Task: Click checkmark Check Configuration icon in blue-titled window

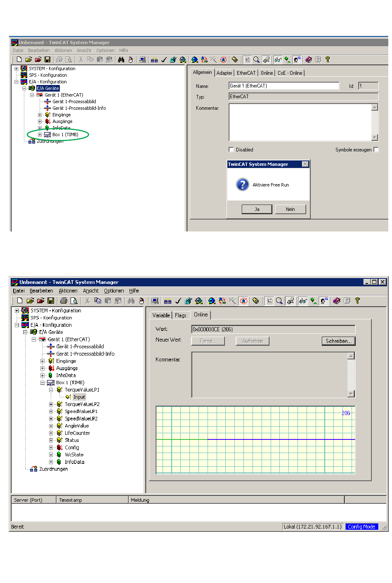Action: click(x=178, y=301)
